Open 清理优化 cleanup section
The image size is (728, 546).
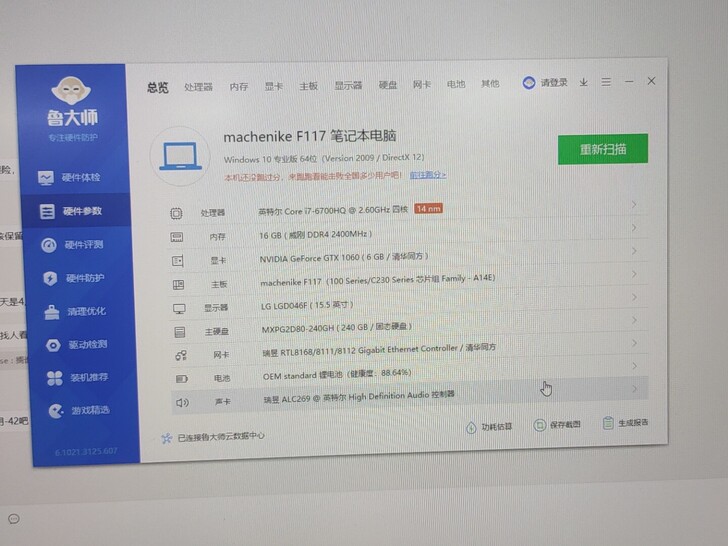point(75,312)
